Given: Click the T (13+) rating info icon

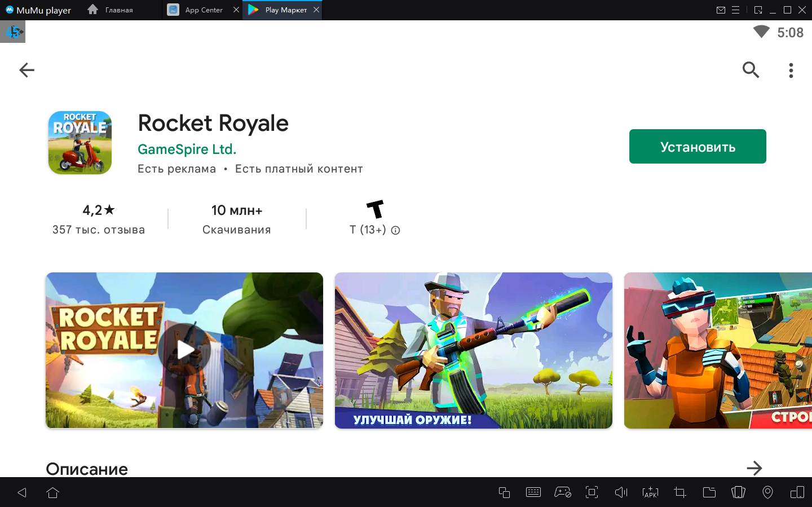Looking at the screenshot, I should click(x=396, y=230).
